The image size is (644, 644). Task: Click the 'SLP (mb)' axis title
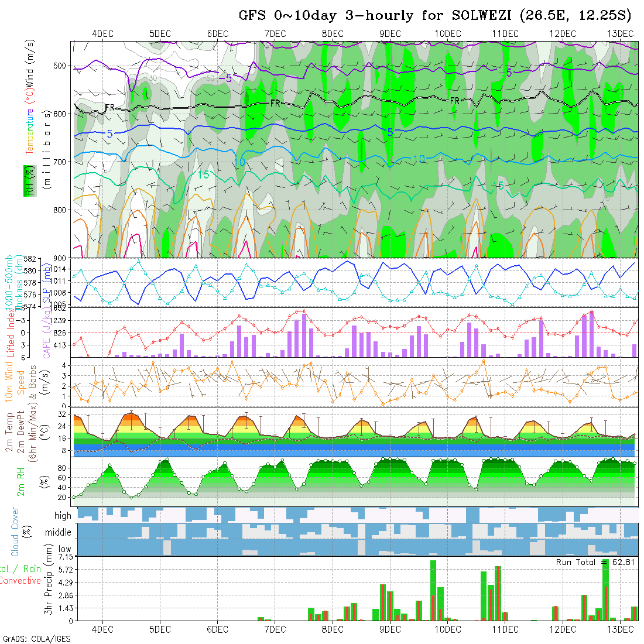coord(46,283)
